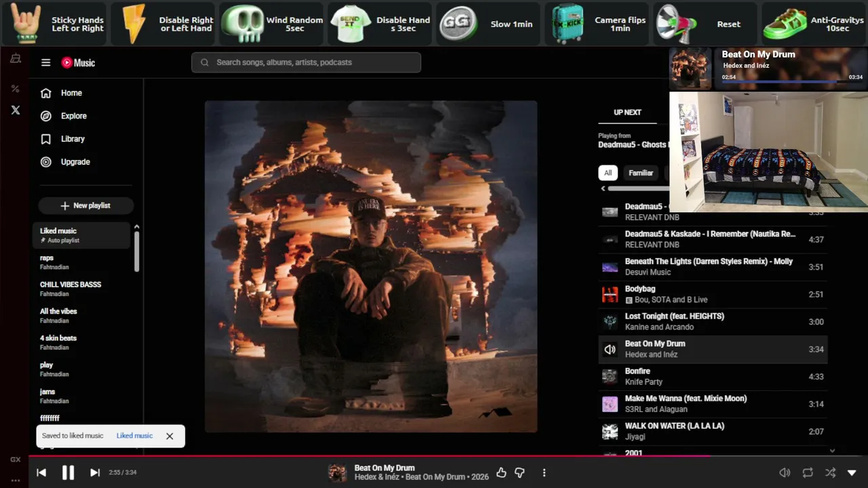
Task: Click the playlist sidebar scroll-up arrow
Action: [136, 227]
